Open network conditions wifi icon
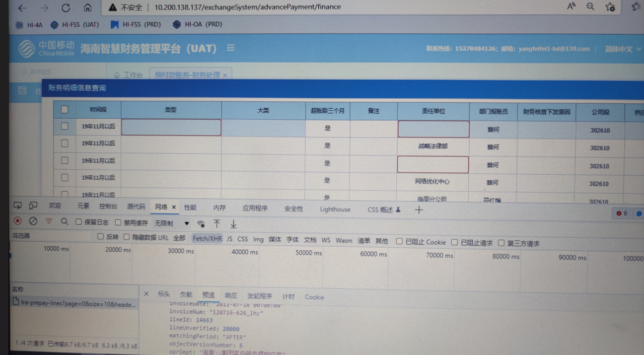Viewport: 644px width, 355px height. 201,224
